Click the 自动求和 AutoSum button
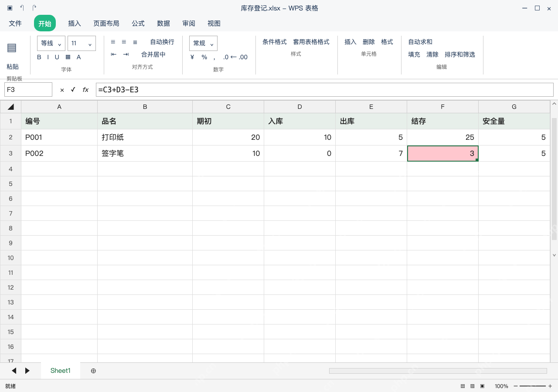 420,42
